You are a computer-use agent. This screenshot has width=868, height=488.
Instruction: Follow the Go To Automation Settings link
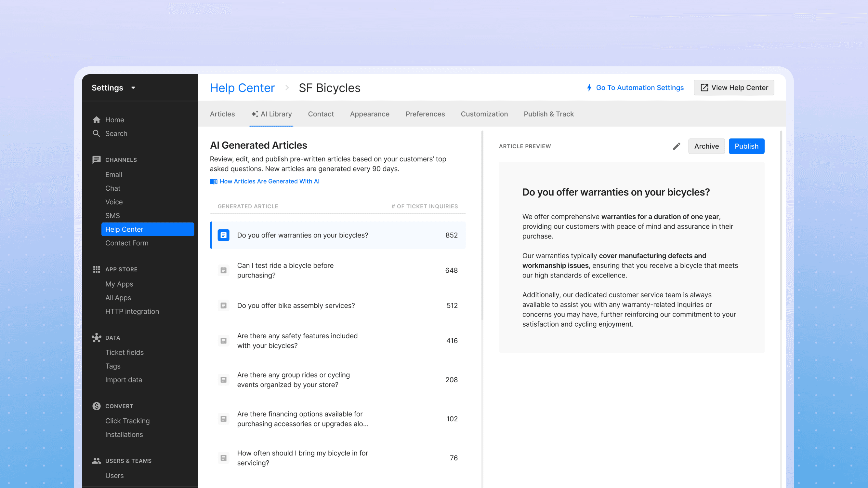click(639, 88)
